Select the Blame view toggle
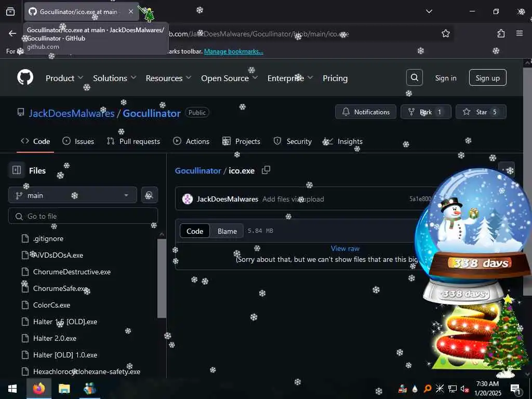 (227, 231)
